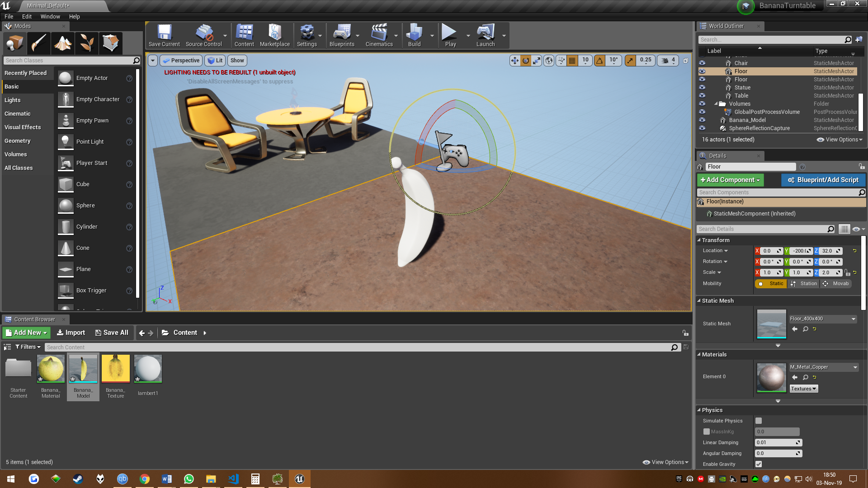Set Mobility to Static
Screen dimensions: 868x488
coord(771,284)
